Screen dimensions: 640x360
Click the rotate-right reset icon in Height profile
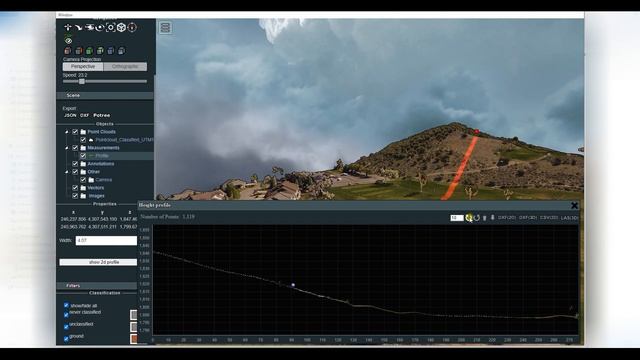click(477, 218)
